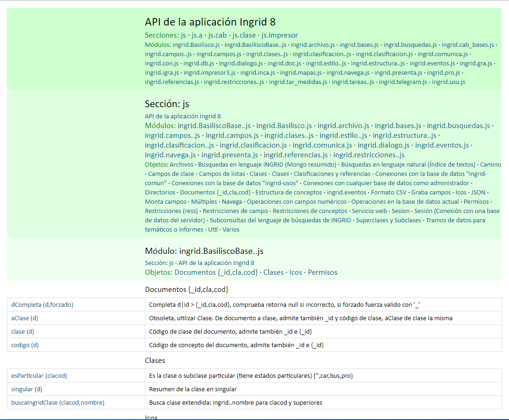Open the Archivos object link
This screenshot has height=420, width=509.
pyautogui.click(x=182, y=164)
